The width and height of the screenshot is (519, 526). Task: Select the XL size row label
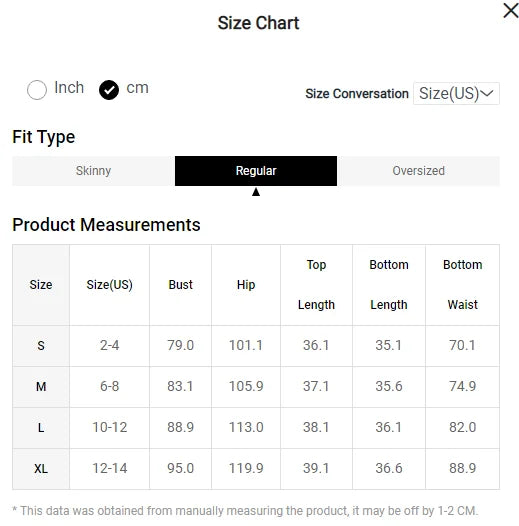point(41,469)
